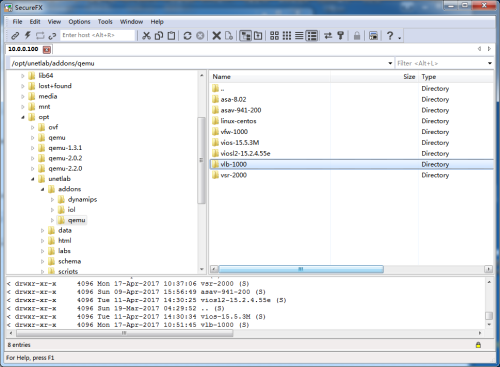500x367 pixels.
Task: Click the Up one level folder icon
Action: (258, 35)
